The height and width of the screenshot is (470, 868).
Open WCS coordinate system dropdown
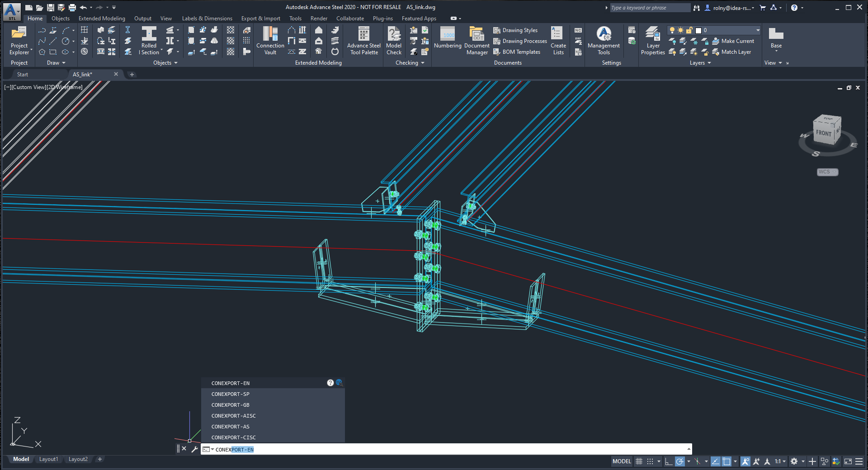827,172
